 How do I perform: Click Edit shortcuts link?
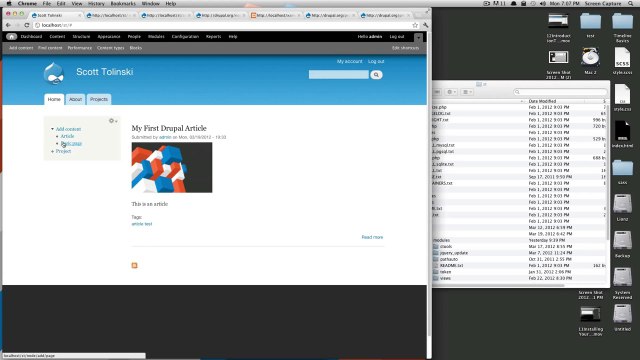click(405, 48)
